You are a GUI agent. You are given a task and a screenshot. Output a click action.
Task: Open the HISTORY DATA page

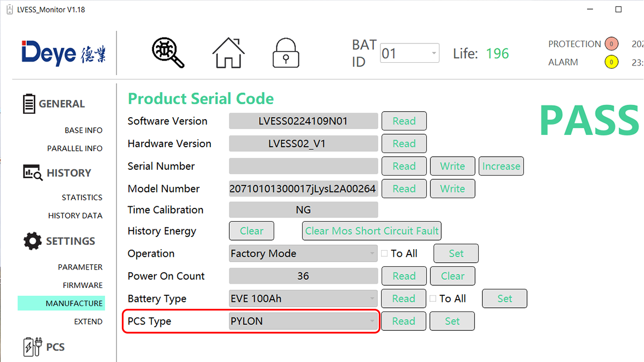tap(75, 215)
